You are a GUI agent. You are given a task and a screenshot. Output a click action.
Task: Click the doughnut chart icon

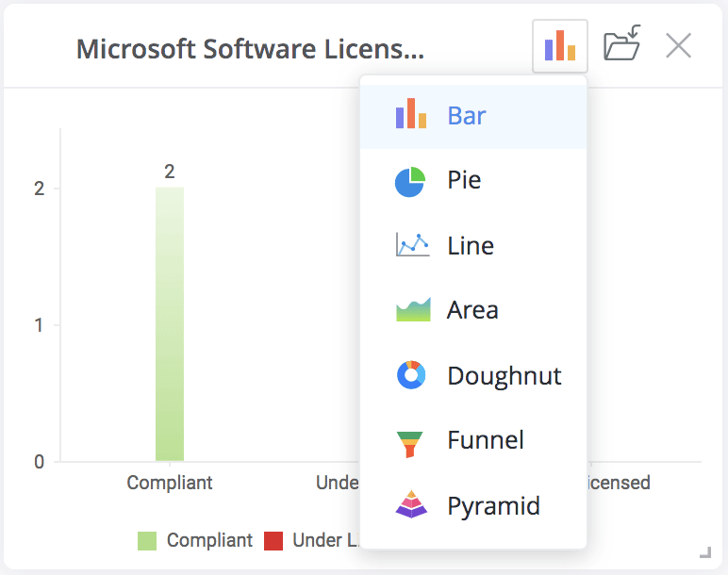click(x=411, y=376)
